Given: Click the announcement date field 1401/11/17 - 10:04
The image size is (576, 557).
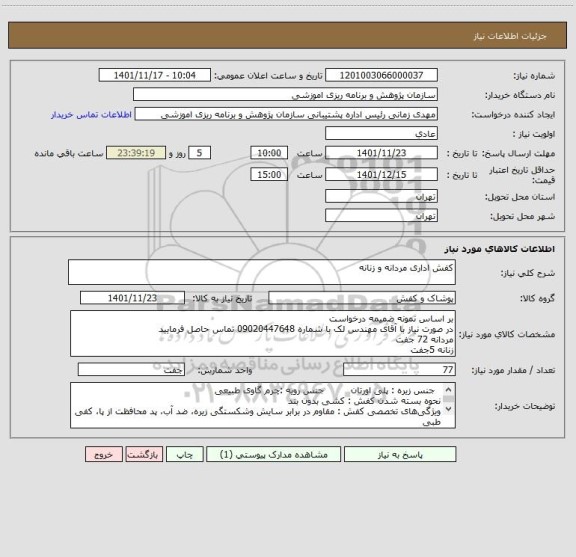Looking at the screenshot, I should pos(155,75).
